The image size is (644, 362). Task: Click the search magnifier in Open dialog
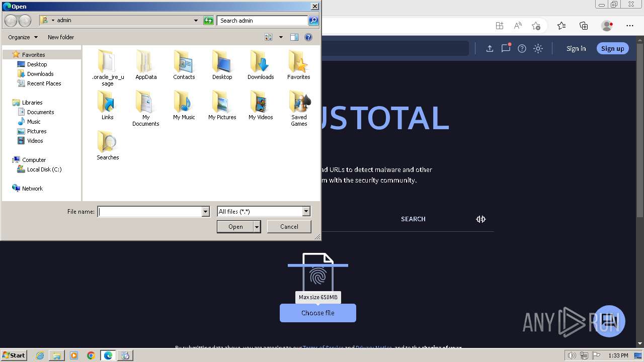[313, 21]
